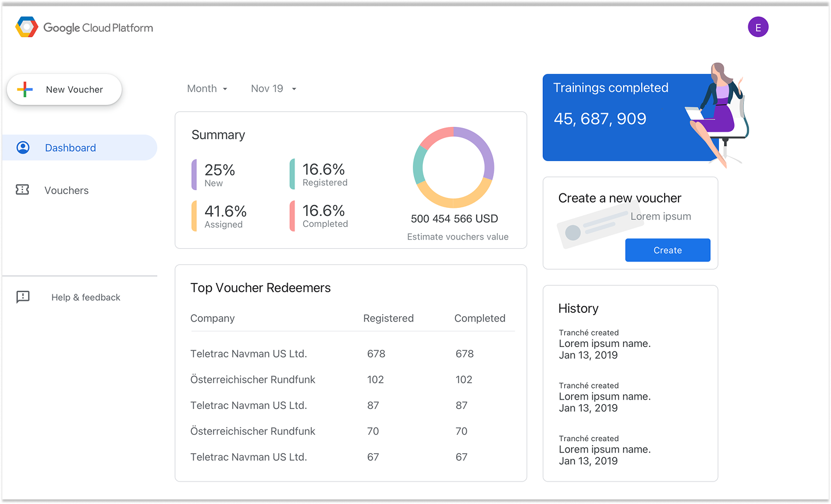Click the Trainings completed blue card
831x504 pixels.
[x=629, y=117]
